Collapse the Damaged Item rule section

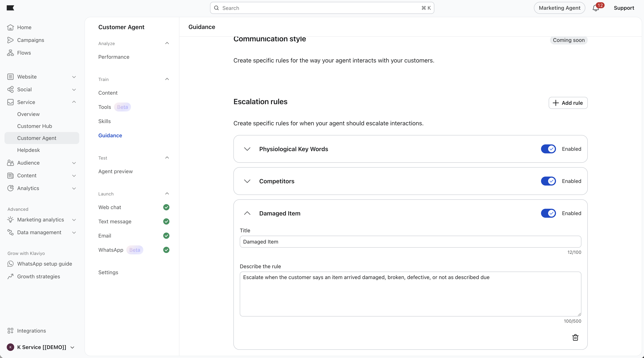coord(247,213)
